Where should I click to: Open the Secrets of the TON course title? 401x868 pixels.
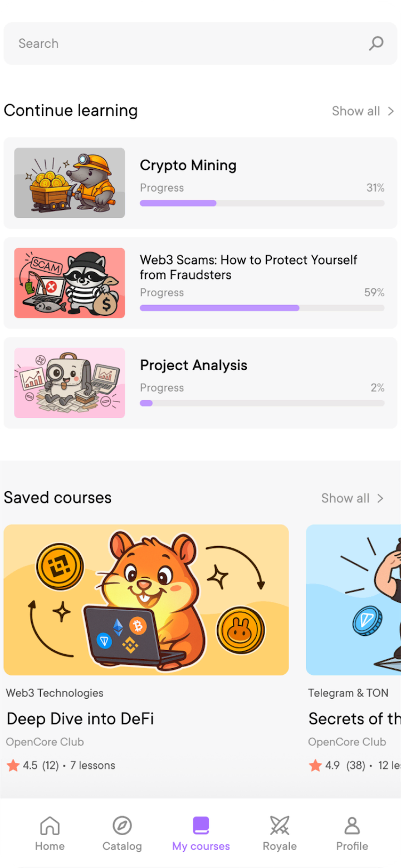click(354, 719)
